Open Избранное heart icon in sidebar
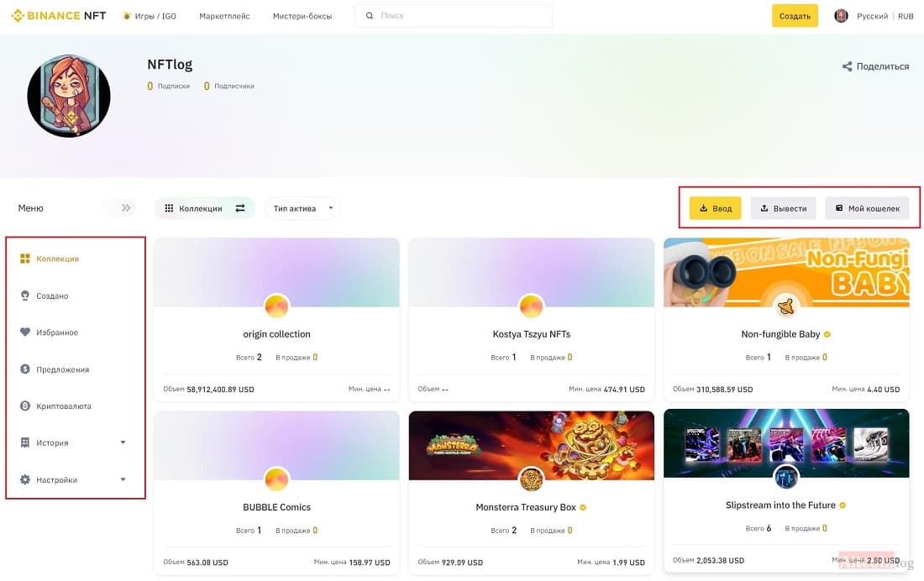Viewport: 924px width, 581px height. (x=24, y=332)
